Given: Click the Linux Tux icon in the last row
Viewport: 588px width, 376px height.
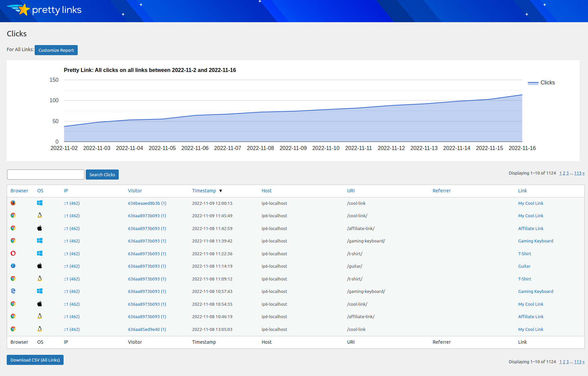Looking at the screenshot, I should 40,329.
